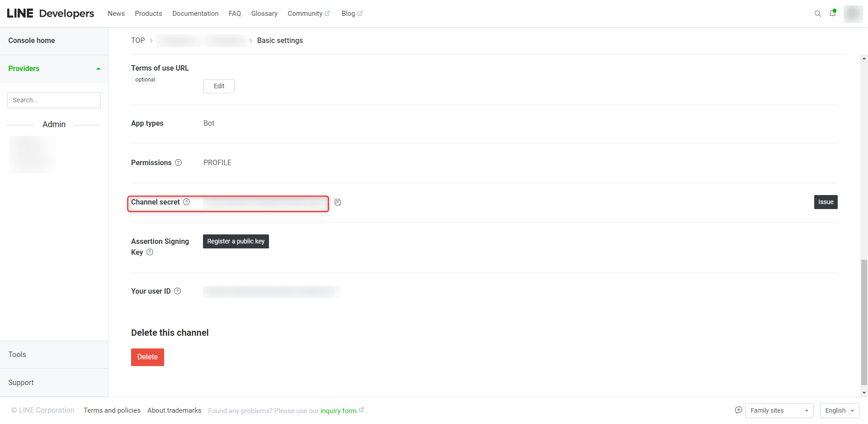Click help icon next to Your user ID
This screenshot has width=868, height=424.
click(178, 291)
